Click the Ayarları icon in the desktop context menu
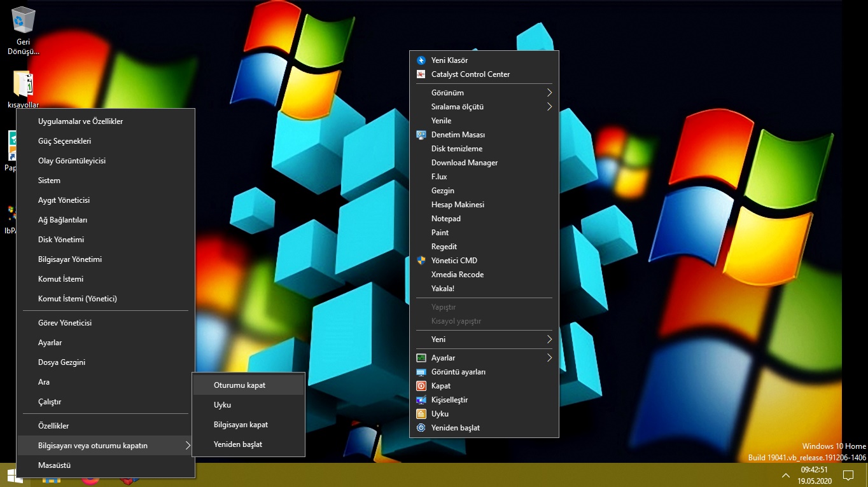 421,358
